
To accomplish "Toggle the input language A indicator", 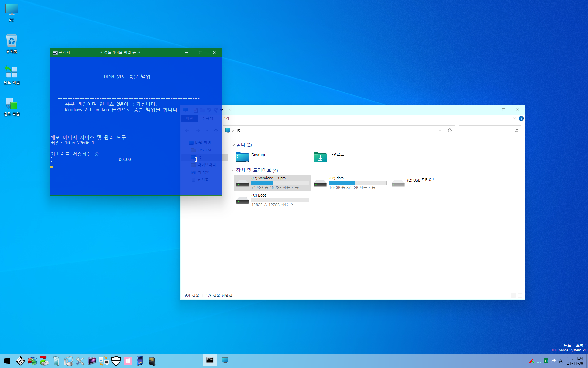I will pyautogui.click(x=560, y=361).
